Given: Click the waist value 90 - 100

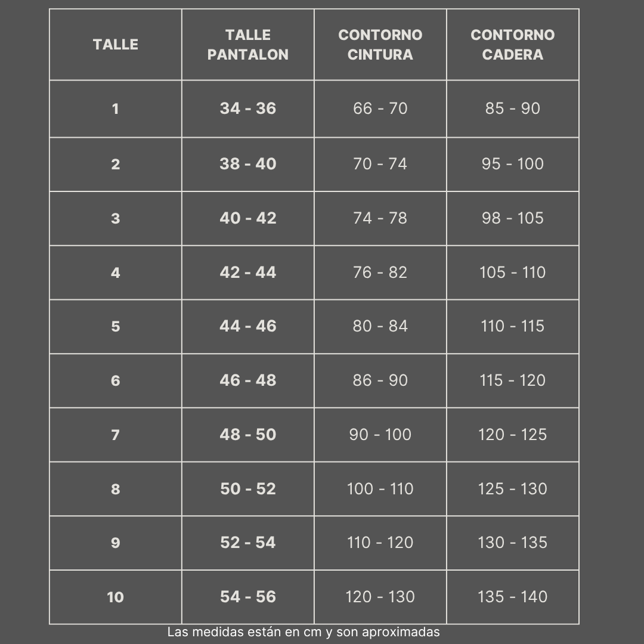Looking at the screenshot, I should [x=380, y=435].
